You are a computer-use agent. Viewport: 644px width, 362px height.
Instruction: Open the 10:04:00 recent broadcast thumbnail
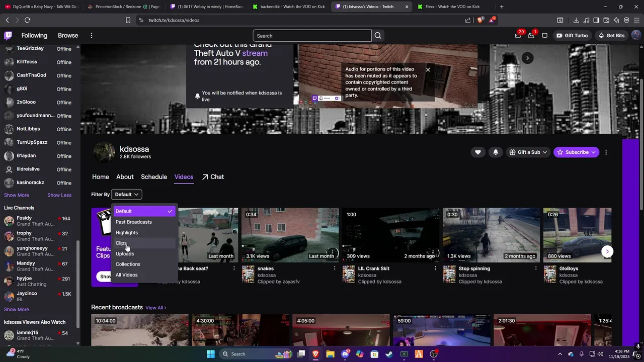(140, 330)
